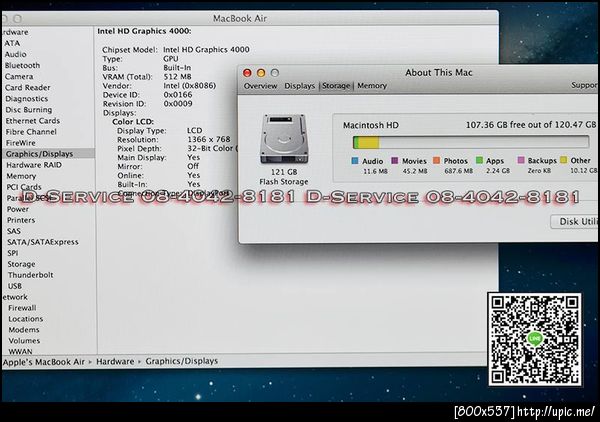Viewport: 600px width, 422px height.
Task: Select Fibre Channel in the sidebar
Action: click(x=31, y=132)
